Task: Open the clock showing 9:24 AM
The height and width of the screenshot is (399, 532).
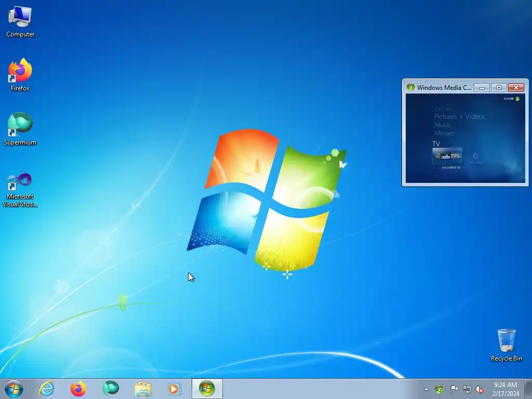Action: pyautogui.click(x=506, y=389)
